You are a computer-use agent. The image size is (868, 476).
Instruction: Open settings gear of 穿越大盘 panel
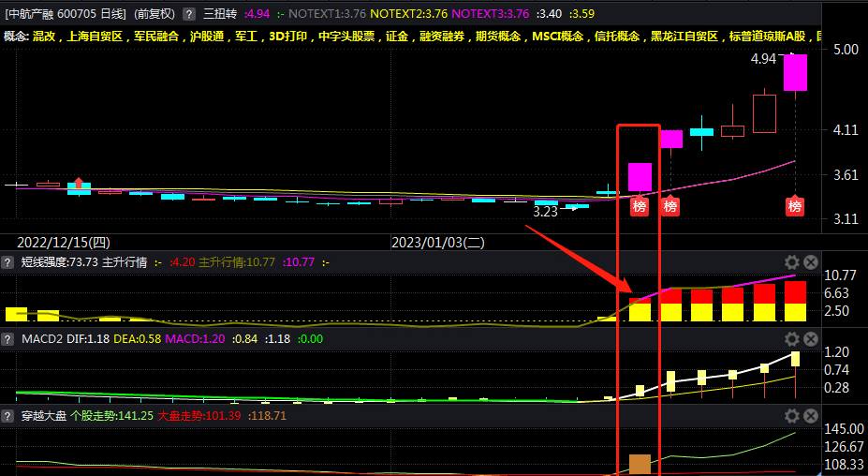792,415
